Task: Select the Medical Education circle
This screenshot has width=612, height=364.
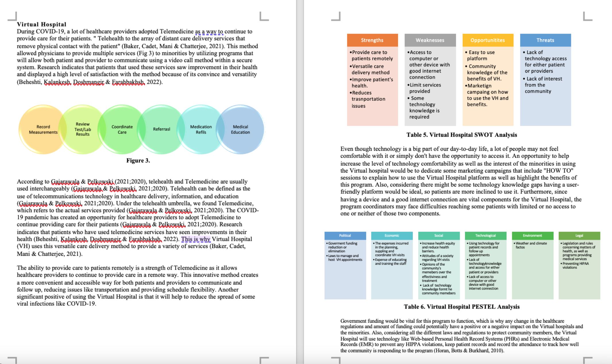Action: 241,129
